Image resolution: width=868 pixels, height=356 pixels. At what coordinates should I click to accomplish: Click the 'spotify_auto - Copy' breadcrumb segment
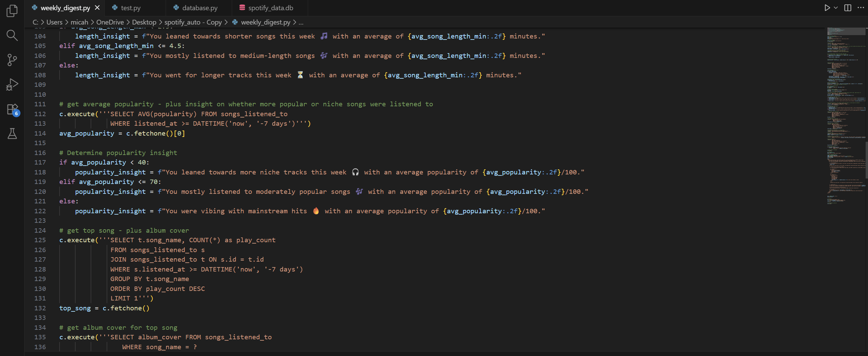(x=193, y=22)
